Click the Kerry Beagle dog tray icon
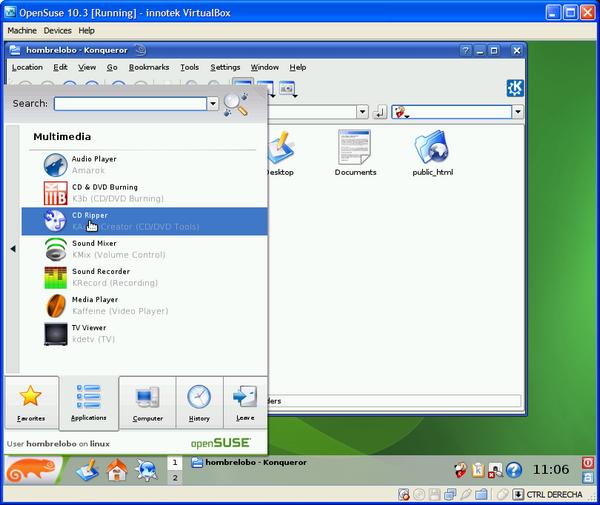Image resolution: width=600 pixels, height=505 pixels. point(460,470)
